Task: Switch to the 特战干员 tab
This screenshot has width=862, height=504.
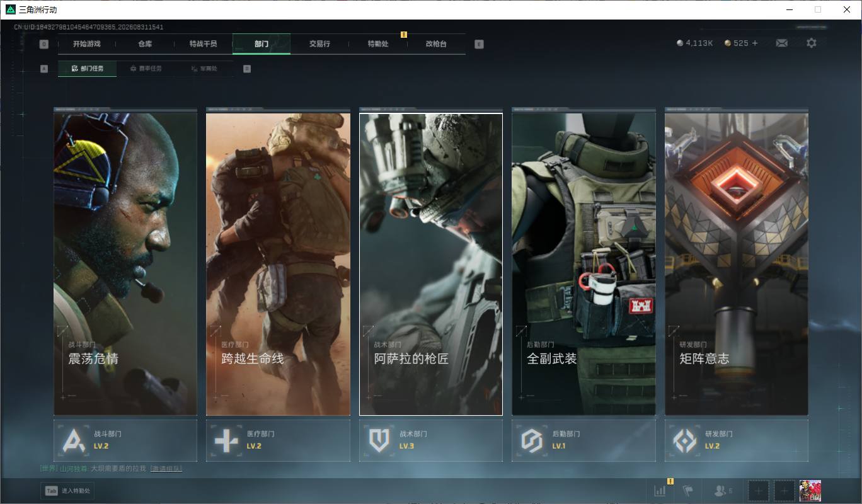Action: (203, 44)
